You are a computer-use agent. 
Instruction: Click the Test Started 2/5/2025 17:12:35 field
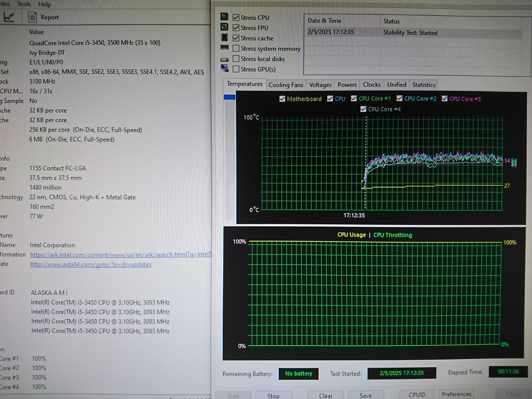[402, 373]
